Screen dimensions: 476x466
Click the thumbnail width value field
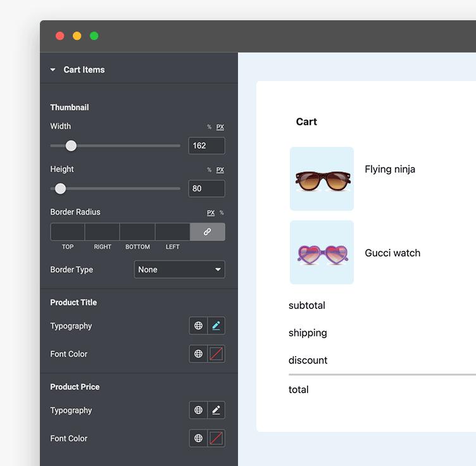pos(206,146)
